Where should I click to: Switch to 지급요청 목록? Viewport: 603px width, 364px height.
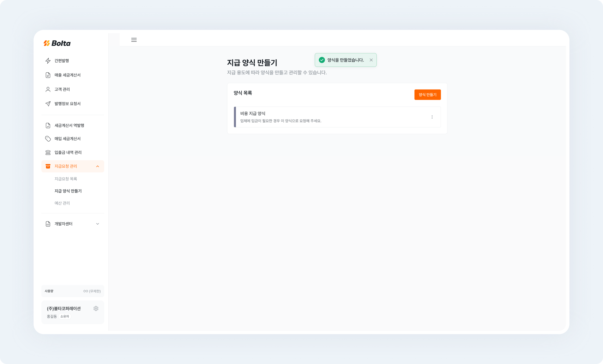pos(66,179)
